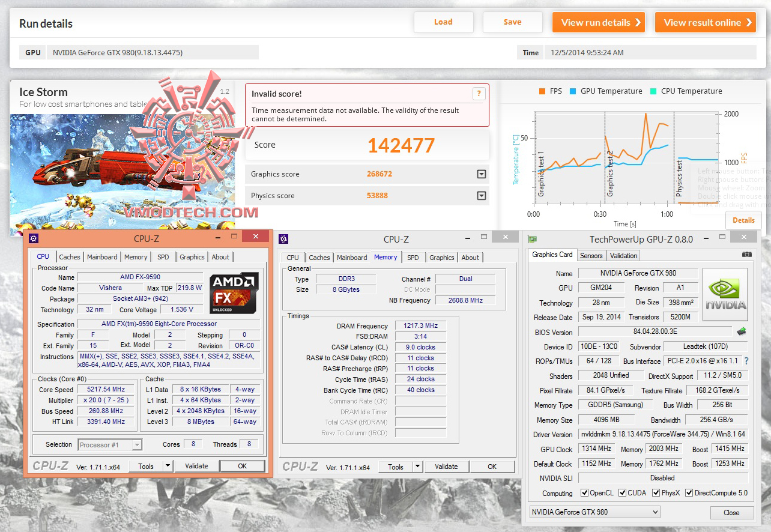Open Mainboard tab in the orange CPU-Z window

click(102, 257)
